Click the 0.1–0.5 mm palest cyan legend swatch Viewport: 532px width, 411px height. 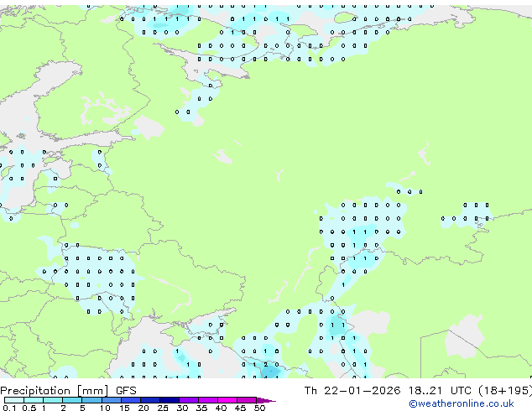(x=14, y=400)
